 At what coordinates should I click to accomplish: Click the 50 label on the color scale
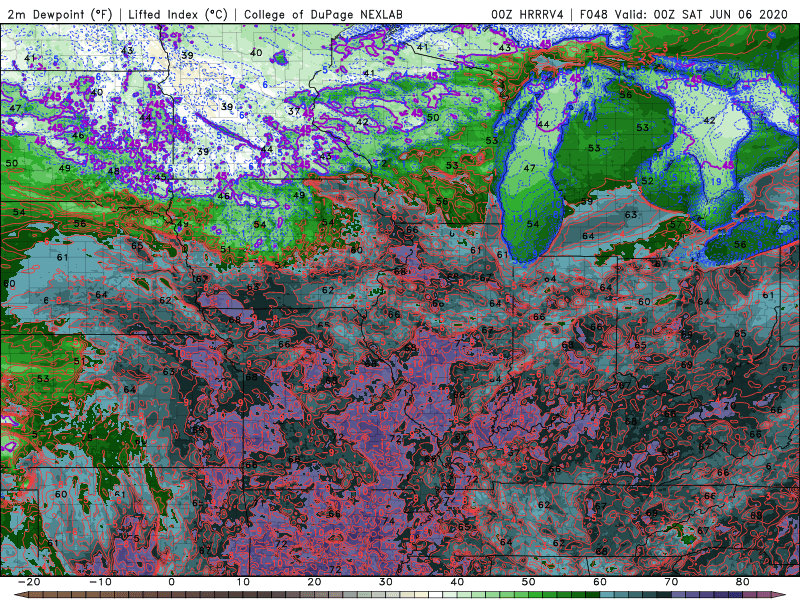tap(529, 582)
